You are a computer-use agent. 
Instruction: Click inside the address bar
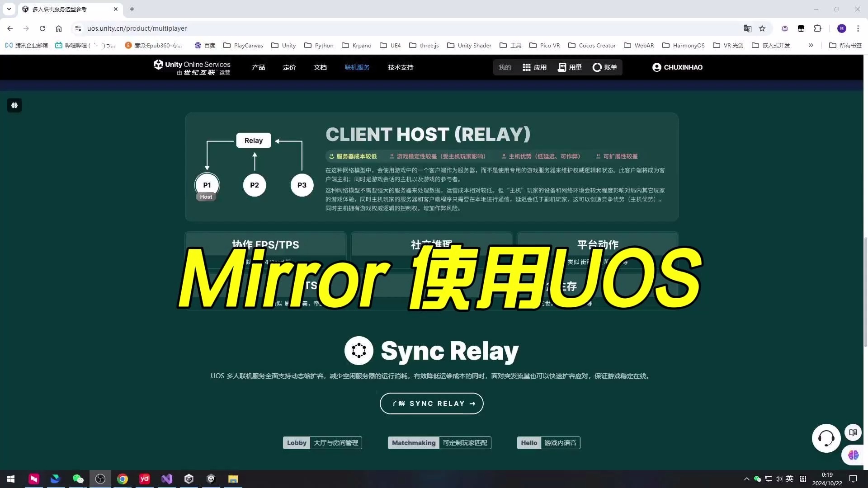tap(226, 28)
